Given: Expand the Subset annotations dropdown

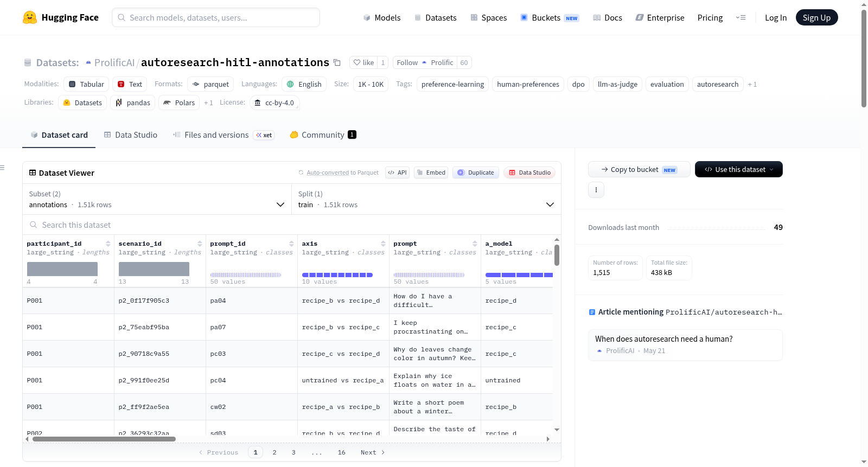Looking at the screenshot, I should click(x=157, y=199).
